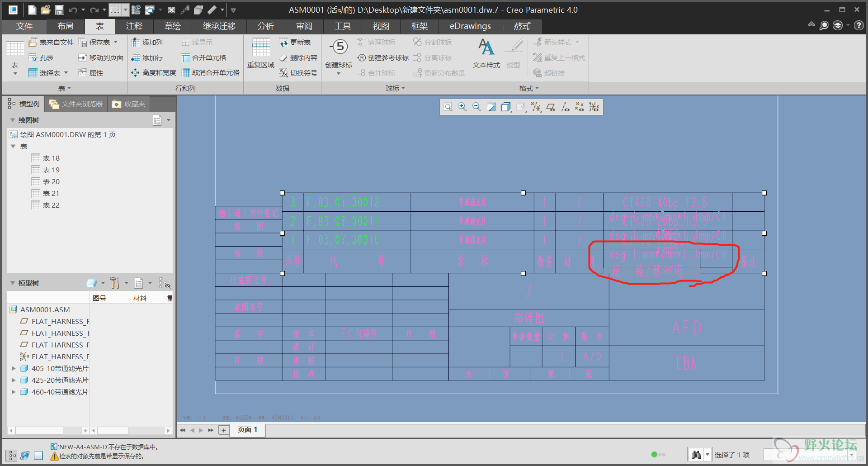Click the Refit zoom icon in graphics toolbar
This screenshot has height=466, width=868.
coord(448,107)
